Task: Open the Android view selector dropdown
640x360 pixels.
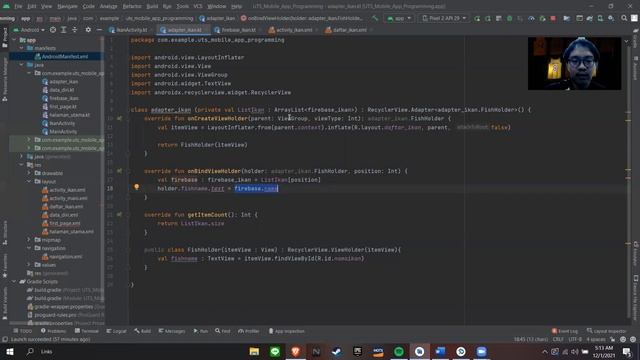Action: [29, 30]
